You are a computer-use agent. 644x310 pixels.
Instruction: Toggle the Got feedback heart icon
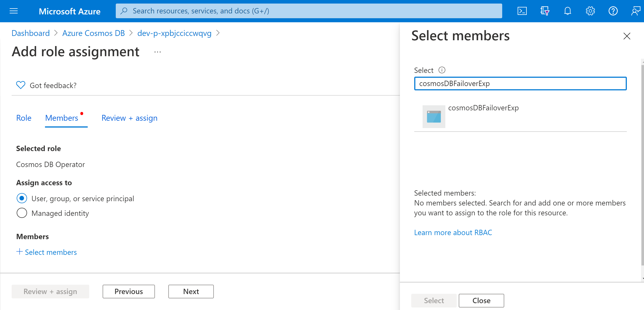[x=20, y=85]
